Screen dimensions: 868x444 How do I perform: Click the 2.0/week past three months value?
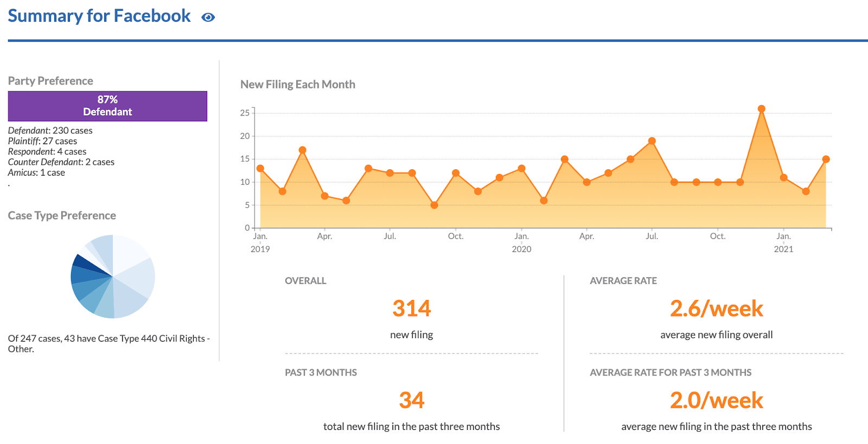point(717,400)
